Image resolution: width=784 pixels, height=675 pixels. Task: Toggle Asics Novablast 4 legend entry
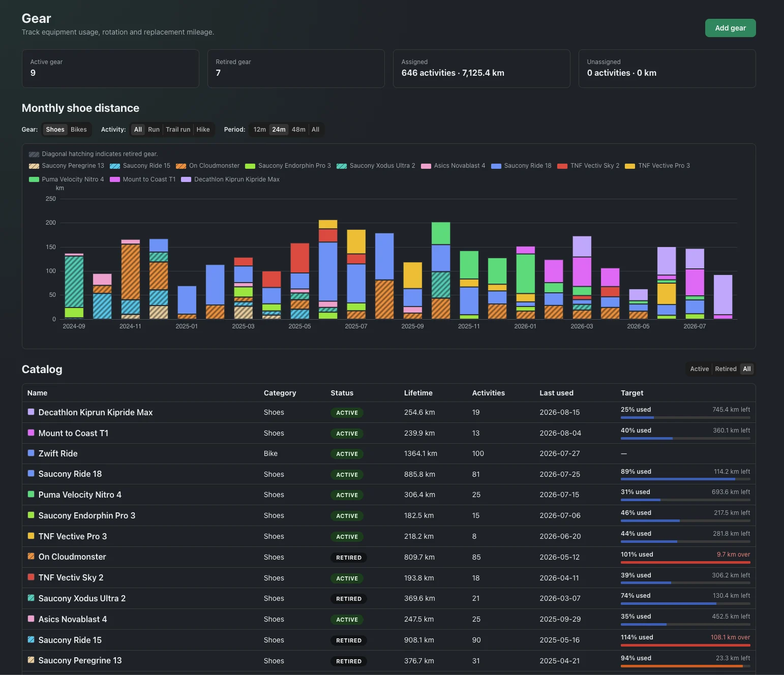(453, 166)
